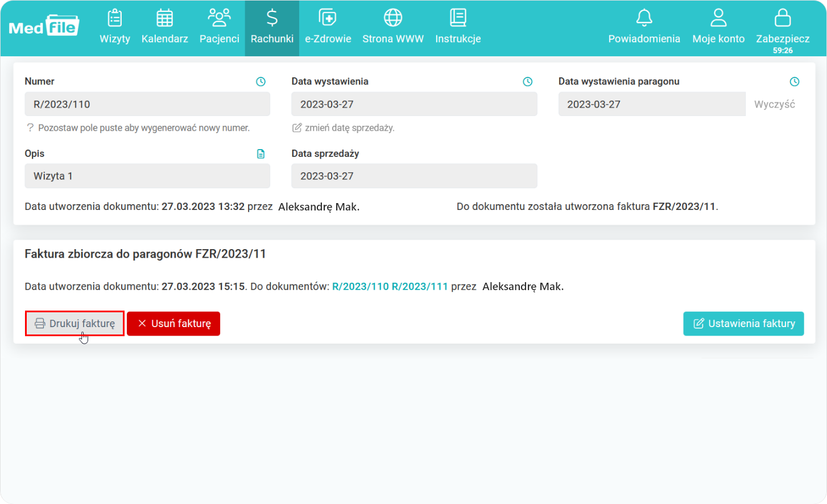Viewport: 827px width, 504px height.
Task: Click the Data sprzedaży date field
Action: tap(414, 176)
